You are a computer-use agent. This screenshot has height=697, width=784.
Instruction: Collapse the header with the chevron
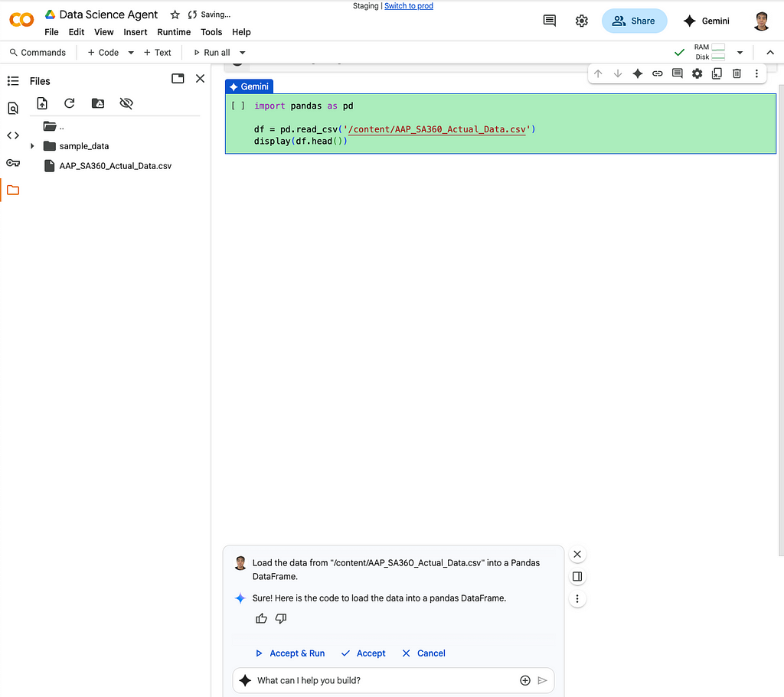770,53
